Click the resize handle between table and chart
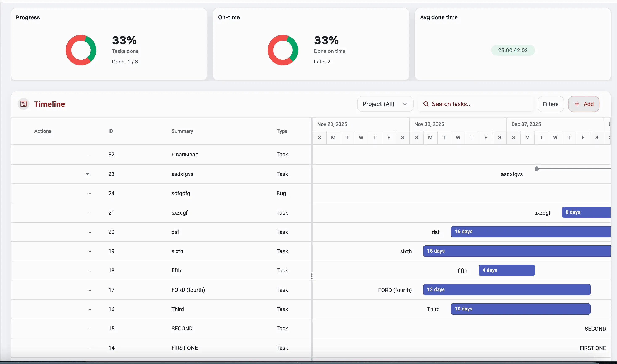Viewport: 617px width, 364px height. pos(312,276)
